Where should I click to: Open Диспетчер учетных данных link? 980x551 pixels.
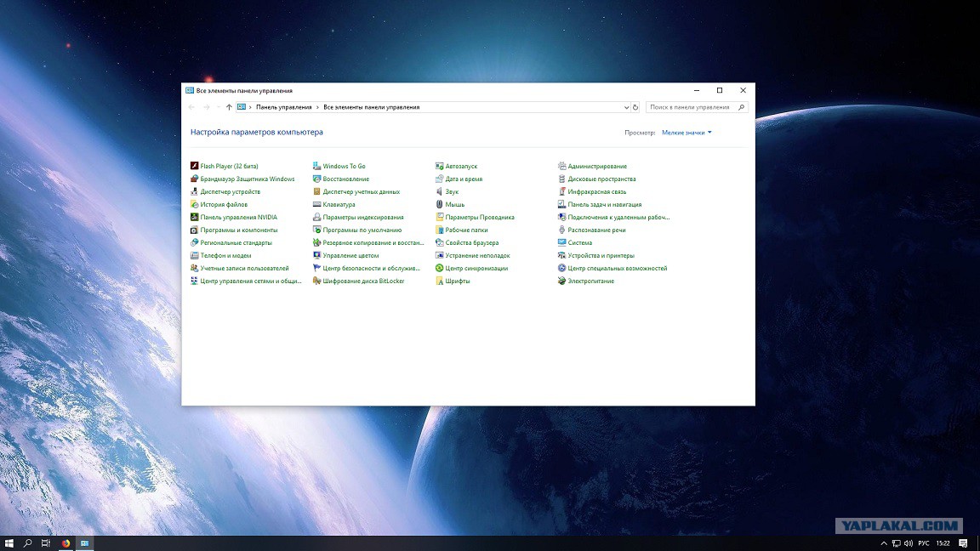pyautogui.click(x=362, y=192)
